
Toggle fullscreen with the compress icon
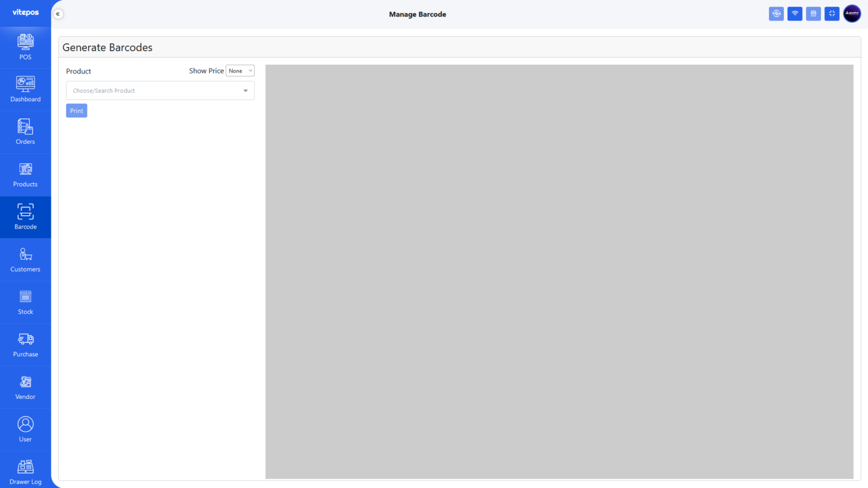pyautogui.click(x=831, y=14)
